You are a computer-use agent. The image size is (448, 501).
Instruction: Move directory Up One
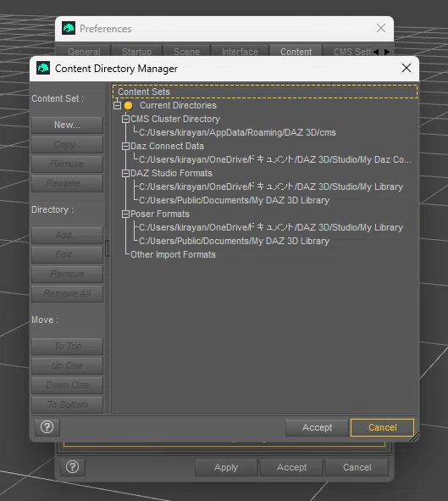tap(68, 365)
